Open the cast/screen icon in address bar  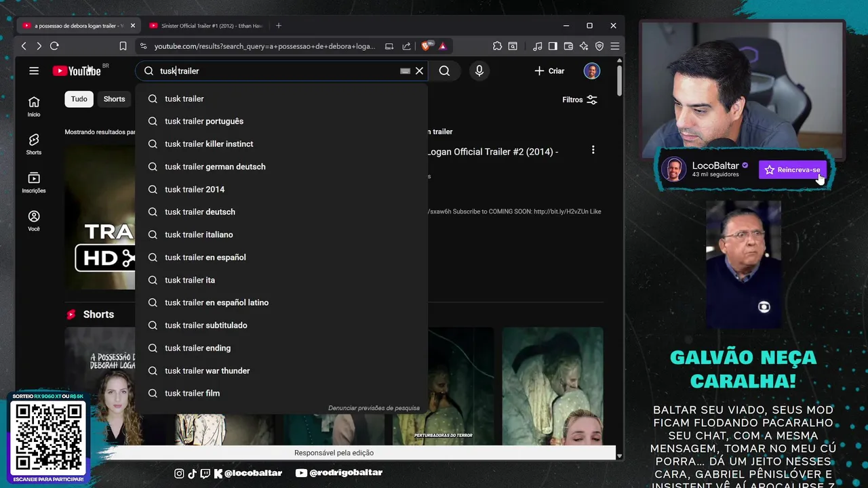(389, 46)
